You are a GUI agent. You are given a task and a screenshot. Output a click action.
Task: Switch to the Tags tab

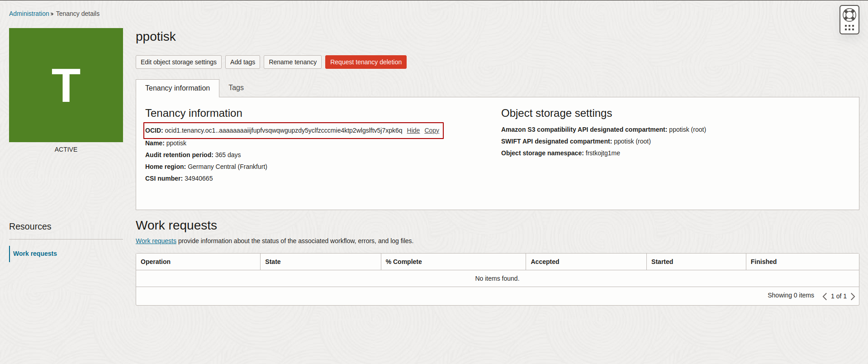[x=236, y=88]
